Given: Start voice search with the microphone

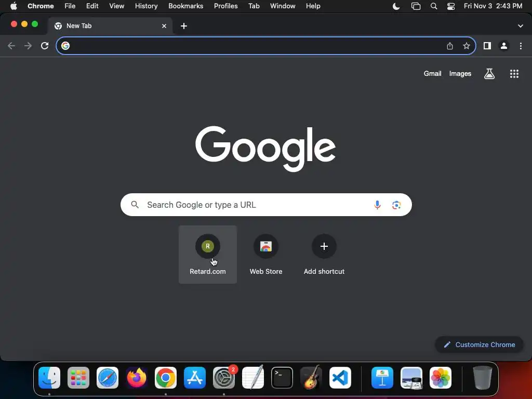Looking at the screenshot, I should pos(377,205).
